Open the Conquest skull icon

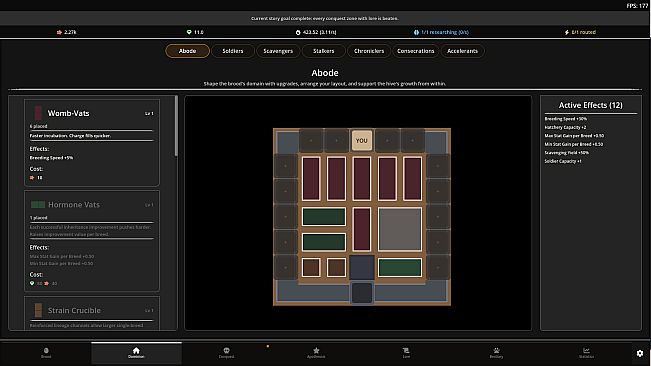click(226, 351)
